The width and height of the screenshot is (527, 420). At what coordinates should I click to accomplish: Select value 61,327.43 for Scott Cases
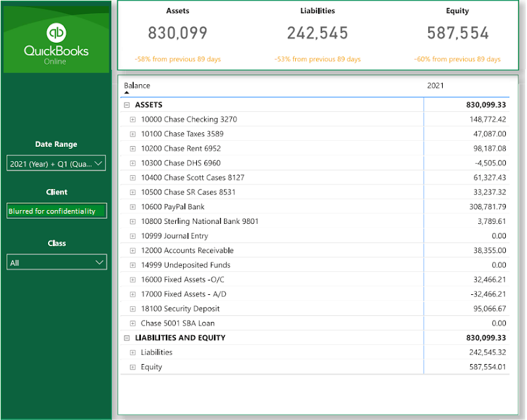pos(489,177)
